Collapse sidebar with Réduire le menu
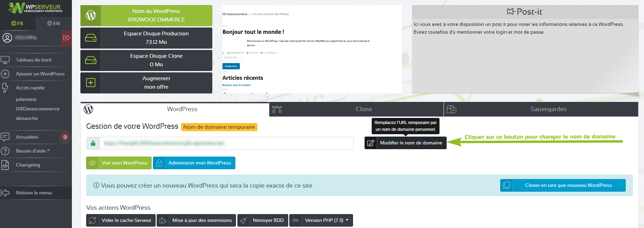This screenshot has height=228, width=644. click(x=34, y=193)
